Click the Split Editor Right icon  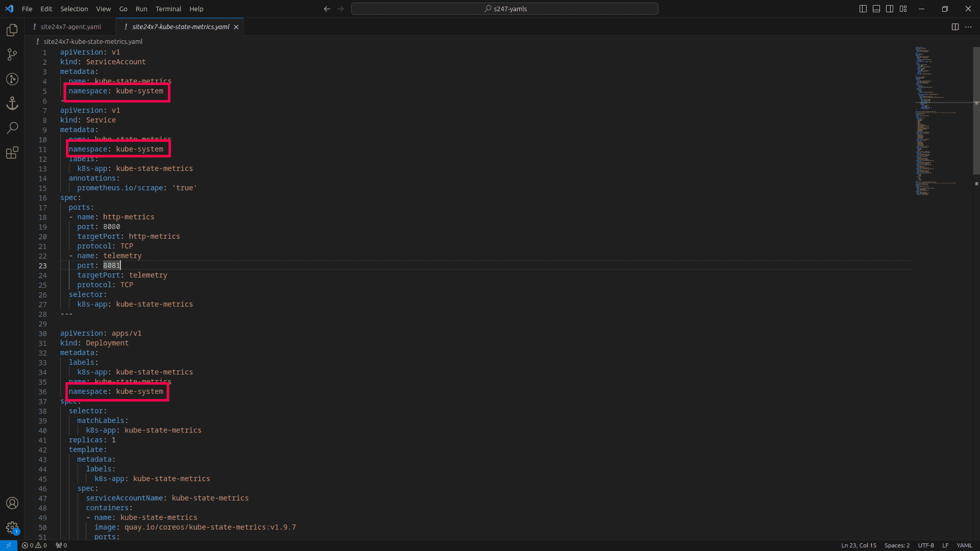tap(955, 27)
